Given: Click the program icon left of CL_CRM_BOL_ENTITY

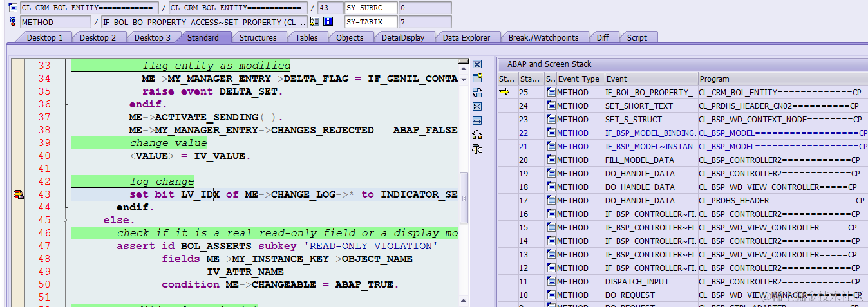Looking at the screenshot, I should coord(13,8).
